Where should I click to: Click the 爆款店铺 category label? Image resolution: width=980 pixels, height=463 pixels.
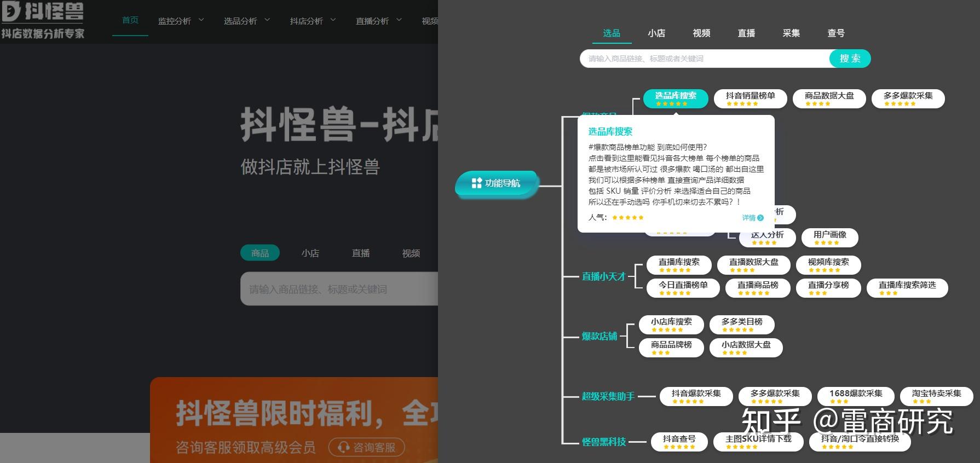599,336
